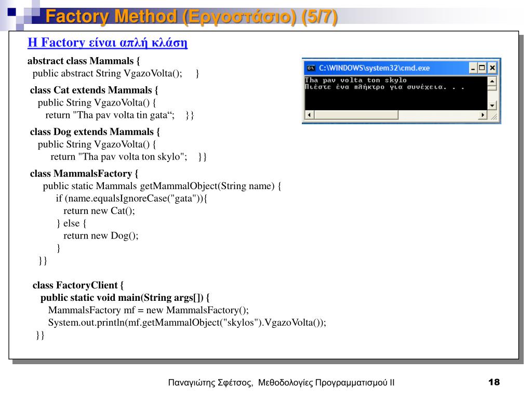Image resolution: width=532 pixels, height=399 pixels.
Task: Click the heading 'Η Factory είναι απλή κλάση'
Action: coord(107,43)
